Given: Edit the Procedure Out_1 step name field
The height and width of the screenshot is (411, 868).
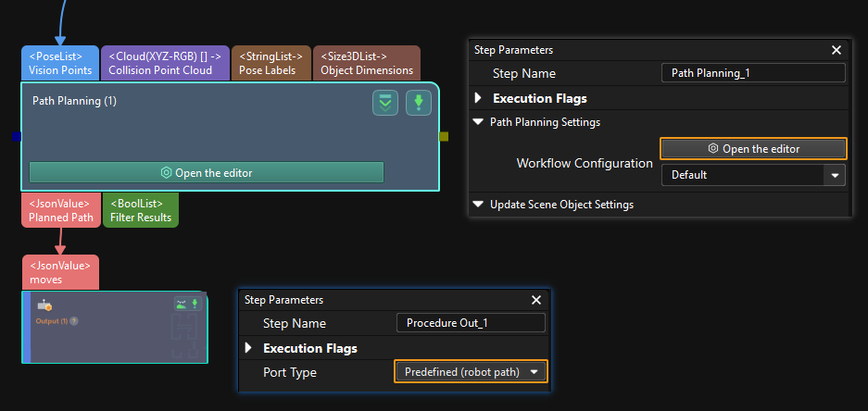Looking at the screenshot, I should click(x=470, y=323).
